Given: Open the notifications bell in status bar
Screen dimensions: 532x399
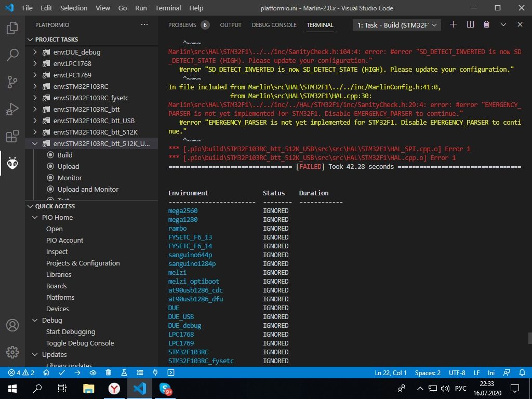Looking at the screenshot, I should pos(522,373).
